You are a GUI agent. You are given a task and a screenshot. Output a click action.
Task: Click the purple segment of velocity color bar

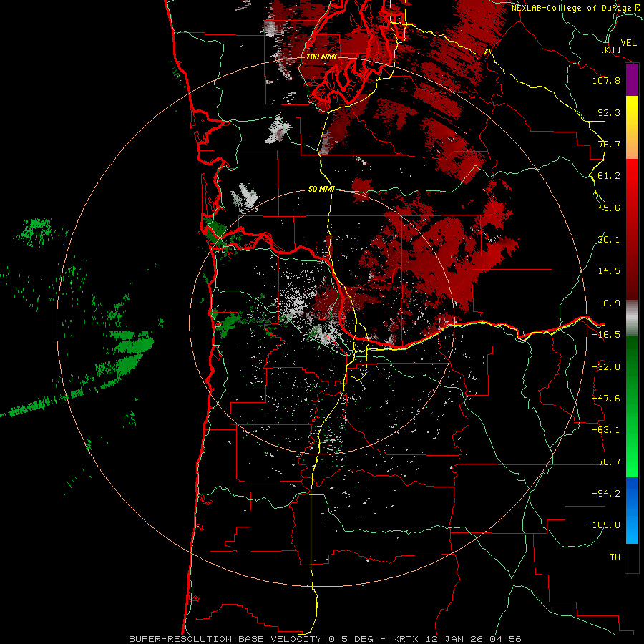click(632, 80)
